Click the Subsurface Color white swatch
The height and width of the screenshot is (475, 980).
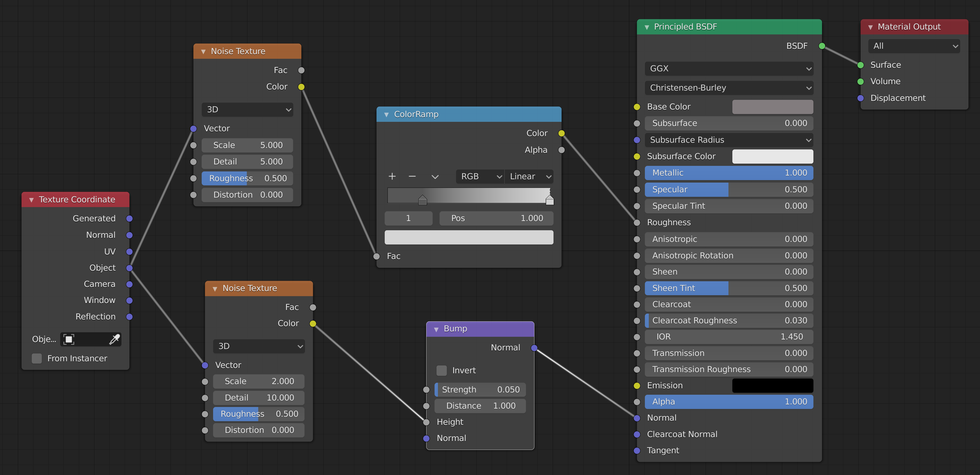[x=771, y=156]
